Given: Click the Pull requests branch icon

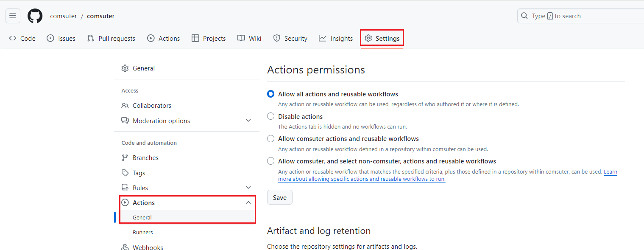Looking at the screenshot, I should (91, 38).
